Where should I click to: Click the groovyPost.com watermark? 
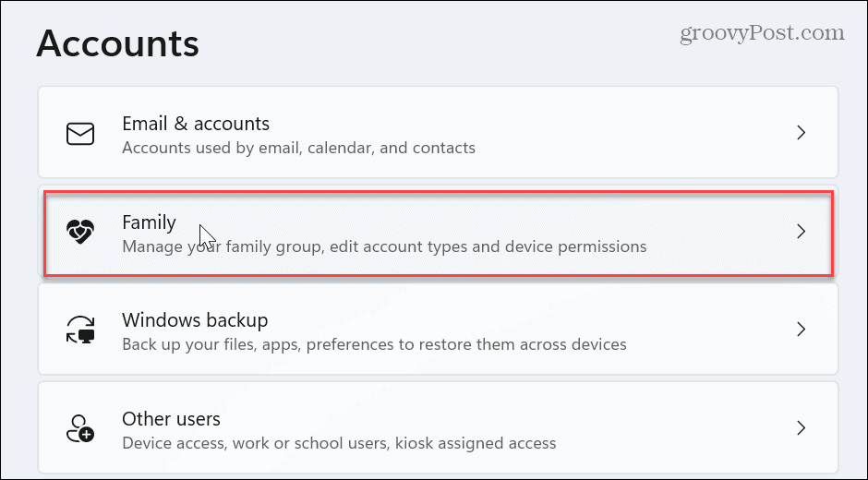point(762,34)
